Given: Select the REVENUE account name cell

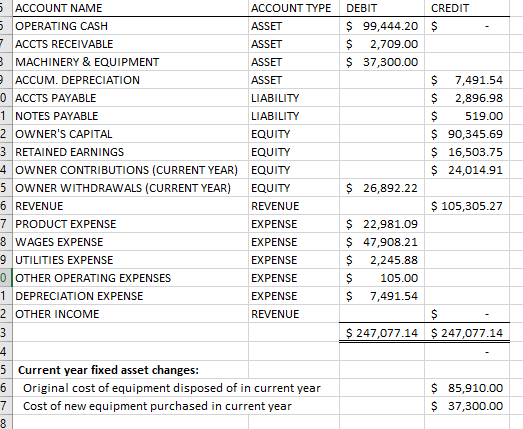Looking at the screenshot, I should [130, 206].
